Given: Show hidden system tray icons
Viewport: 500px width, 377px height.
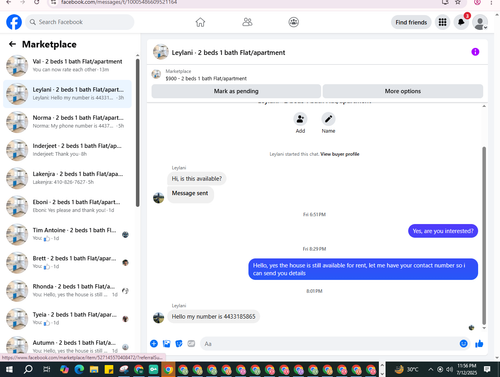Looking at the screenshot, I should [x=430, y=369].
